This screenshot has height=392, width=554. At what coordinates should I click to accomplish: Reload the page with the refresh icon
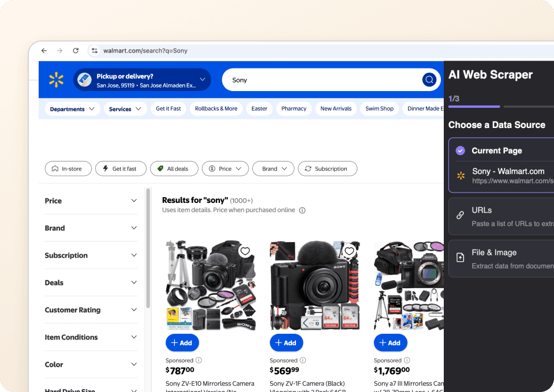pos(76,51)
